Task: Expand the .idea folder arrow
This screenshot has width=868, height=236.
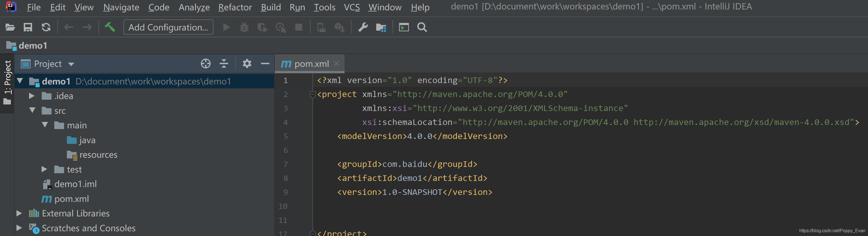Action: click(x=32, y=96)
